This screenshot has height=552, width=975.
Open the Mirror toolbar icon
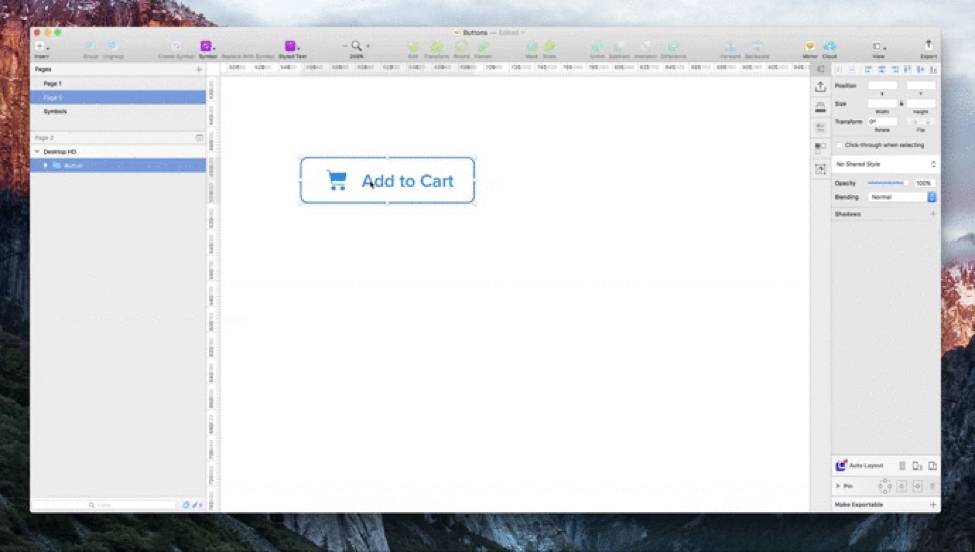[x=810, y=46]
